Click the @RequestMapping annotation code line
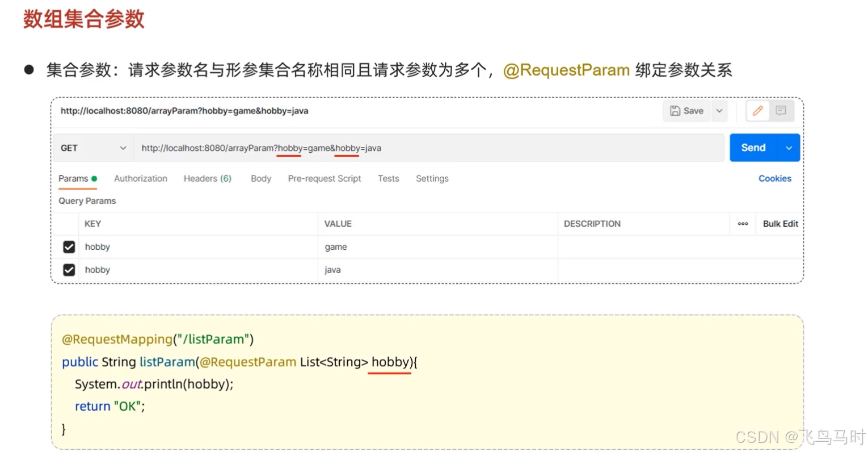This screenshot has height=452, width=868. pyautogui.click(x=158, y=340)
